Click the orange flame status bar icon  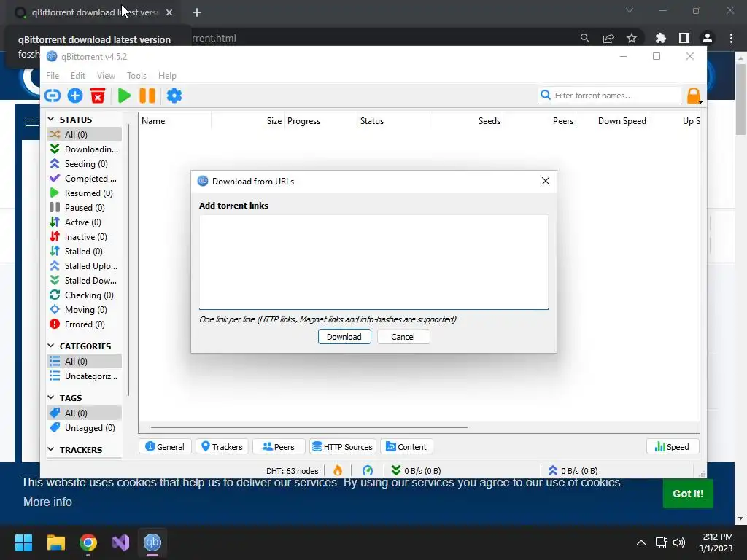(x=338, y=470)
